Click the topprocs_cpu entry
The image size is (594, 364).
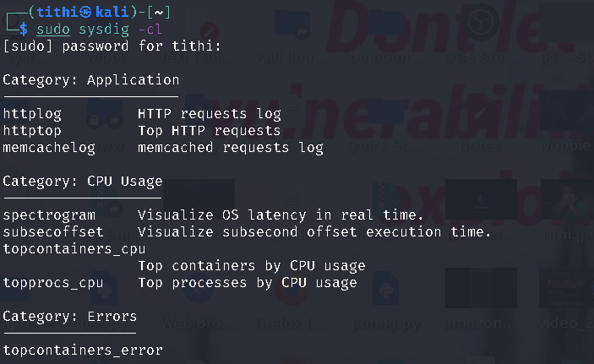click(53, 283)
